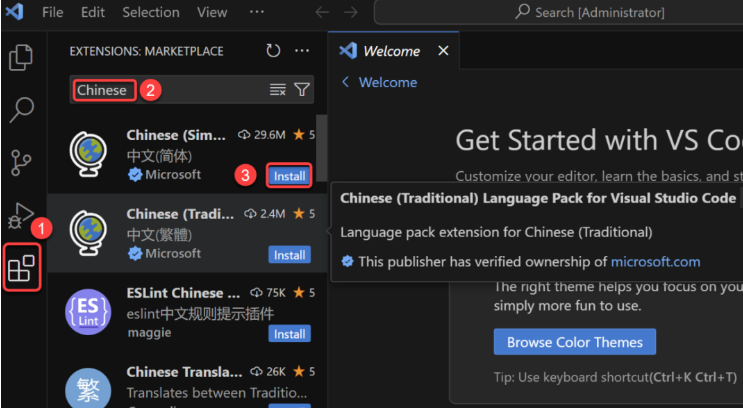The height and width of the screenshot is (408, 743).
Task: Click Extensions: Marketplace panel heading
Action: [146, 51]
